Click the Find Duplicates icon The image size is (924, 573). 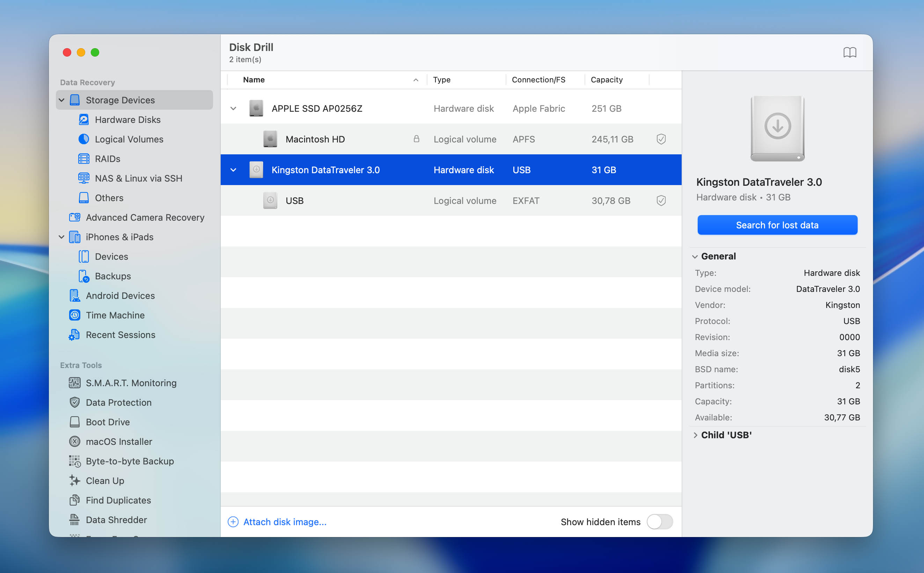(74, 500)
